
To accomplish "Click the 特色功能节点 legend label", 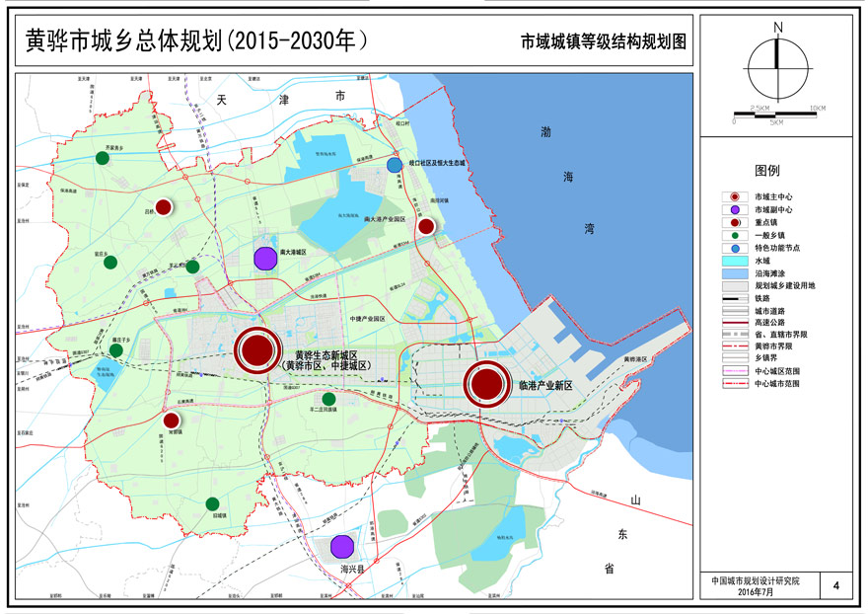I will 777,248.
